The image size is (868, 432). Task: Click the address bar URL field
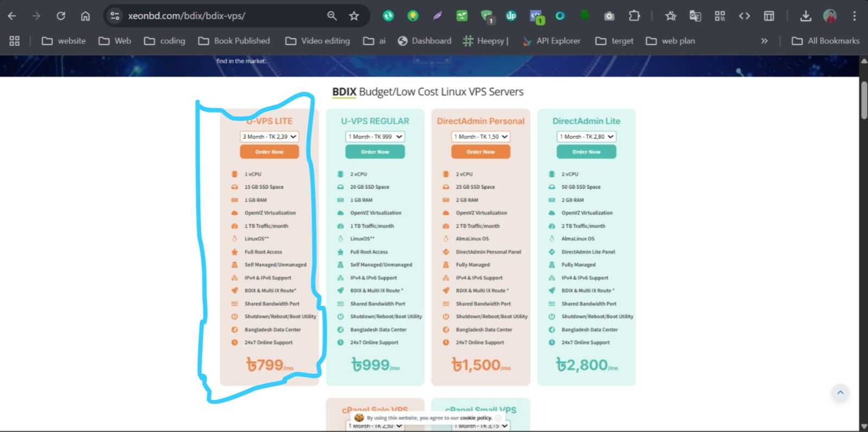[x=217, y=16]
